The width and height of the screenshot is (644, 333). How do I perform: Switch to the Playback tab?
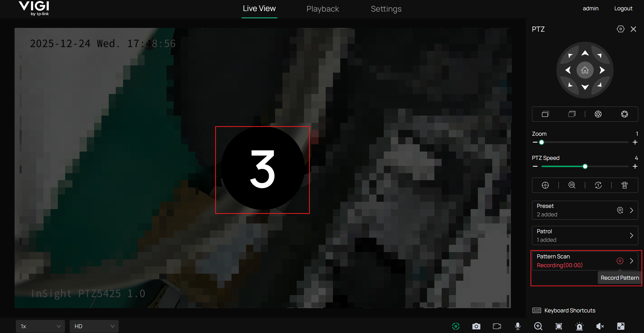322,9
